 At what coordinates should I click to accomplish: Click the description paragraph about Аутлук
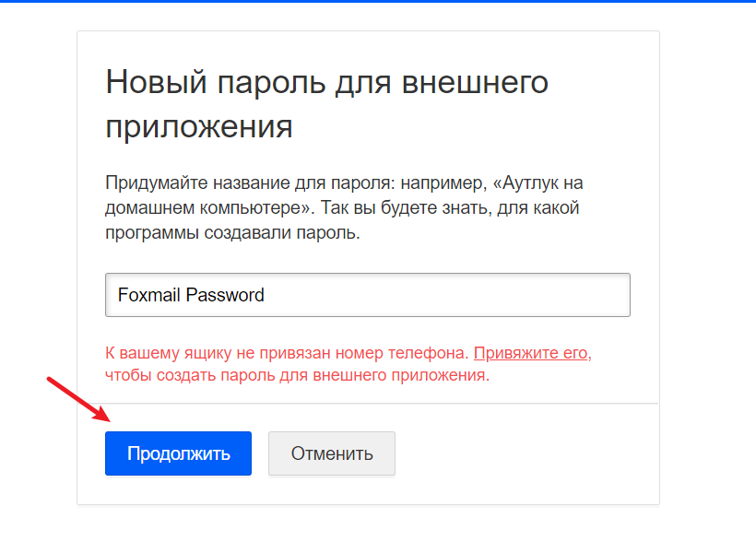344,207
